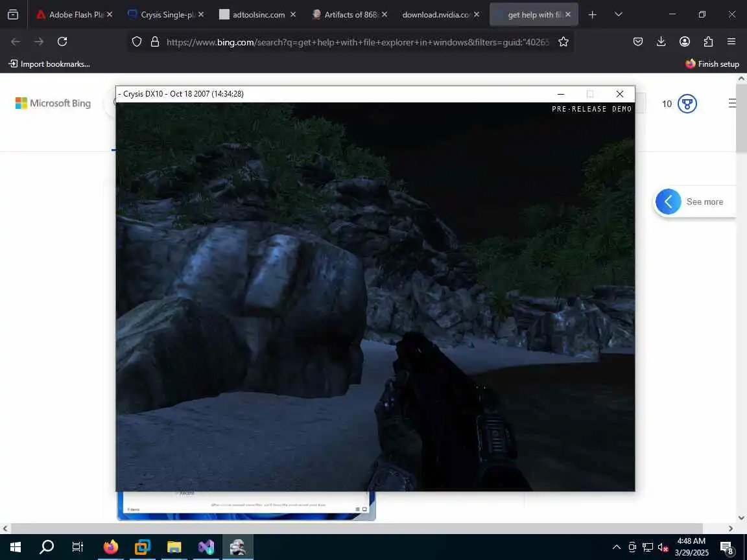The image size is (747, 560).
Task: Open the Firefox account menu
Action: point(685,42)
